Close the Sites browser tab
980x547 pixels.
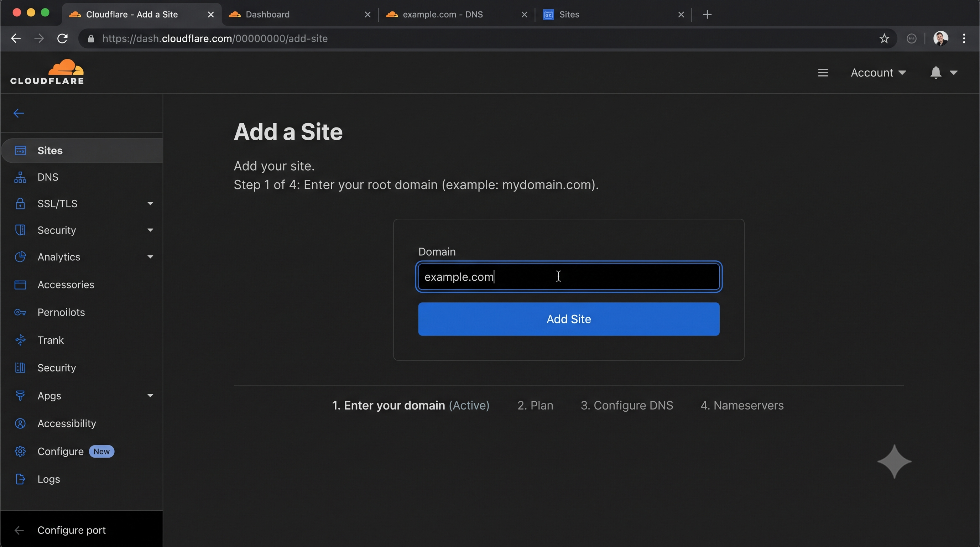681,15
